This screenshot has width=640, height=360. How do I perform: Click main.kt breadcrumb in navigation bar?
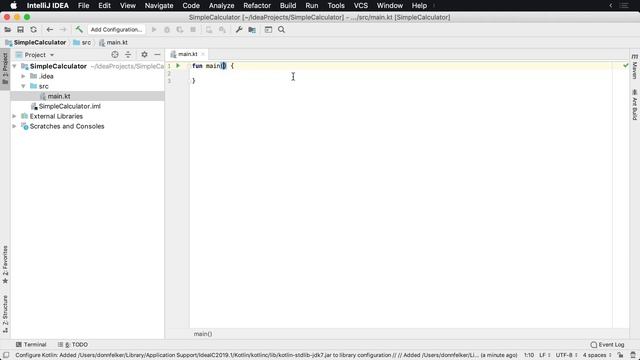coord(113,42)
